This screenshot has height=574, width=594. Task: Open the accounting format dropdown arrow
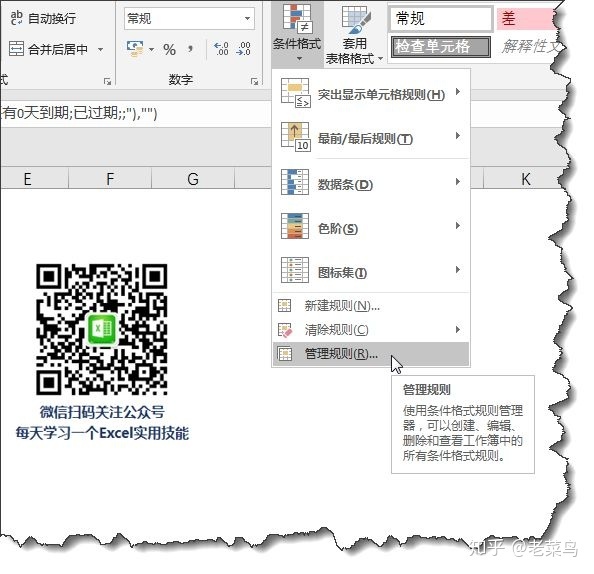(152, 49)
